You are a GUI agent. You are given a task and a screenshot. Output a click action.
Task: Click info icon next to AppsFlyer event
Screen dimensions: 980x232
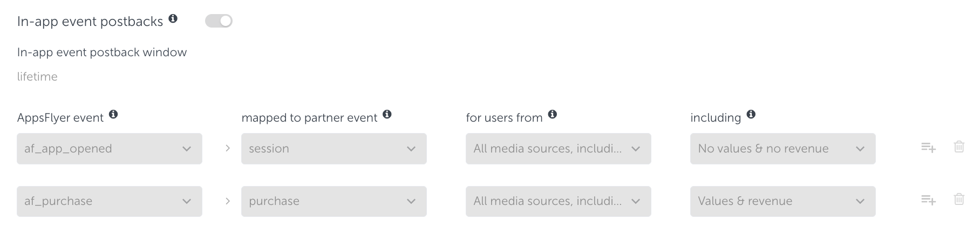coord(113,114)
